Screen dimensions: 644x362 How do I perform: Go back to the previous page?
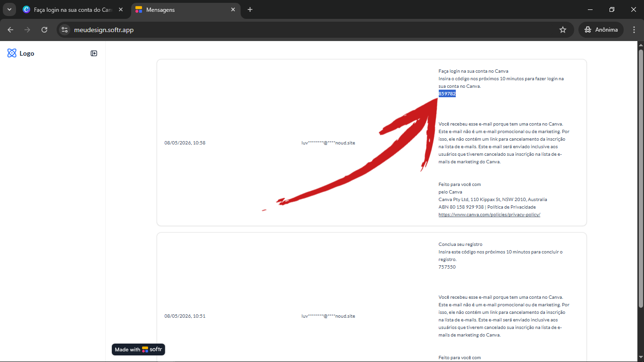click(x=10, y=30)
